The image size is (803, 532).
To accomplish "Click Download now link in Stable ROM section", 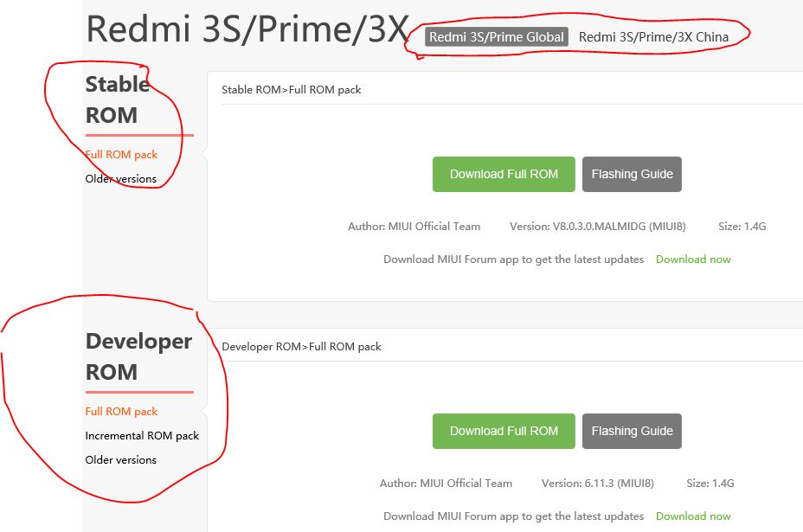I will pos(693,260).
